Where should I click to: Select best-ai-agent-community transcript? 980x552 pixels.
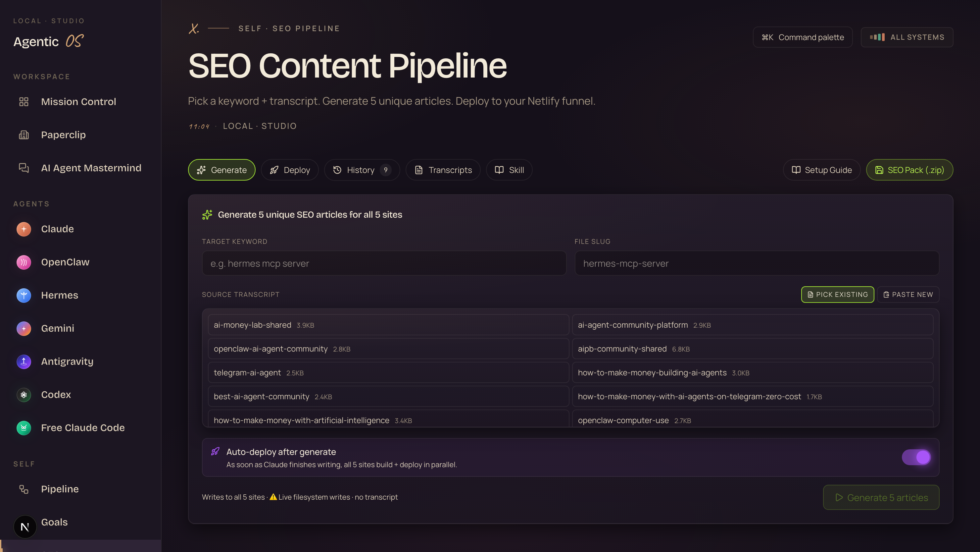pos(388,397)
